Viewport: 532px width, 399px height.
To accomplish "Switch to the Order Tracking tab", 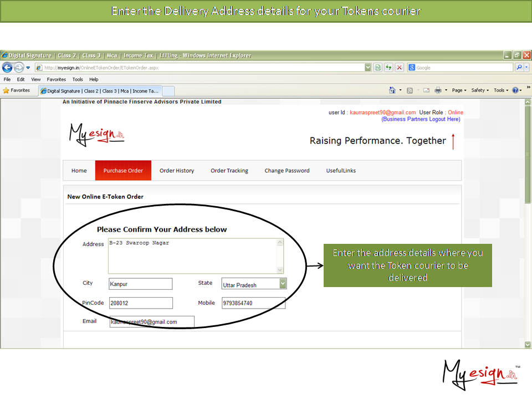I will click(x=229, y=171).
